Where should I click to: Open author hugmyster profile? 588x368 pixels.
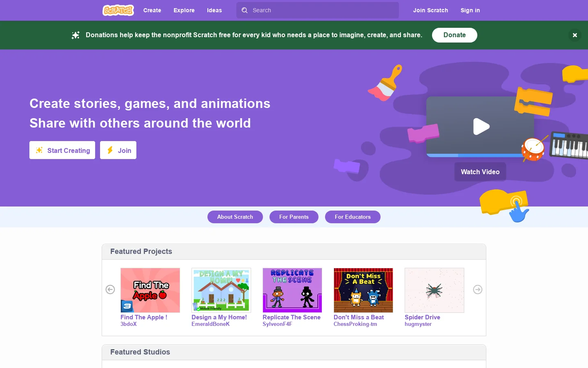pos(418,324)
